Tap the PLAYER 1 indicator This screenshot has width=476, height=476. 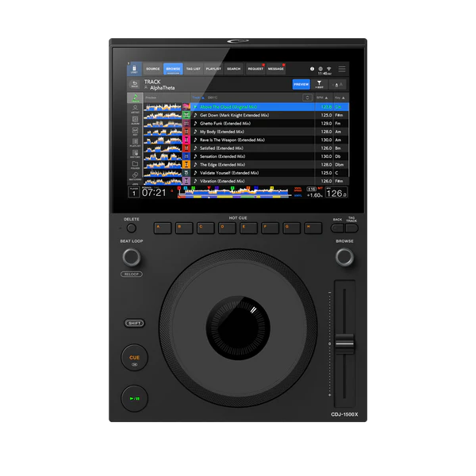(x=134, y=192)
